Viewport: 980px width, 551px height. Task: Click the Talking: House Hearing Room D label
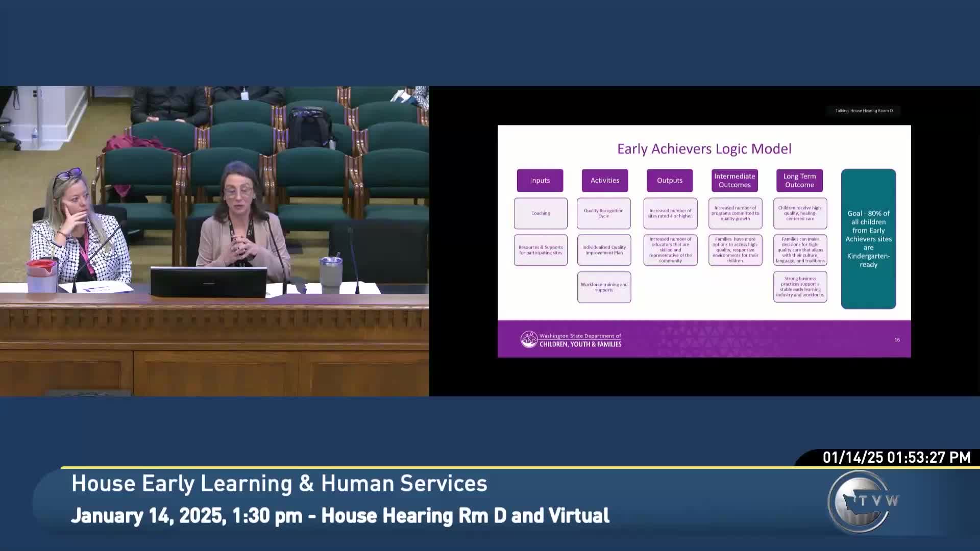pos(864,111)
